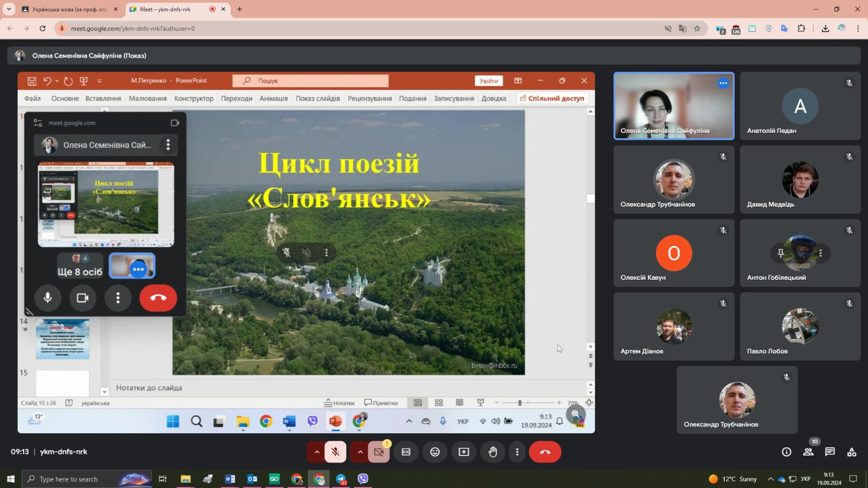Viewport: 868px width, 488px height.
Task: Open more options menu in Meet control bar
Action: [x=517, y=452]
